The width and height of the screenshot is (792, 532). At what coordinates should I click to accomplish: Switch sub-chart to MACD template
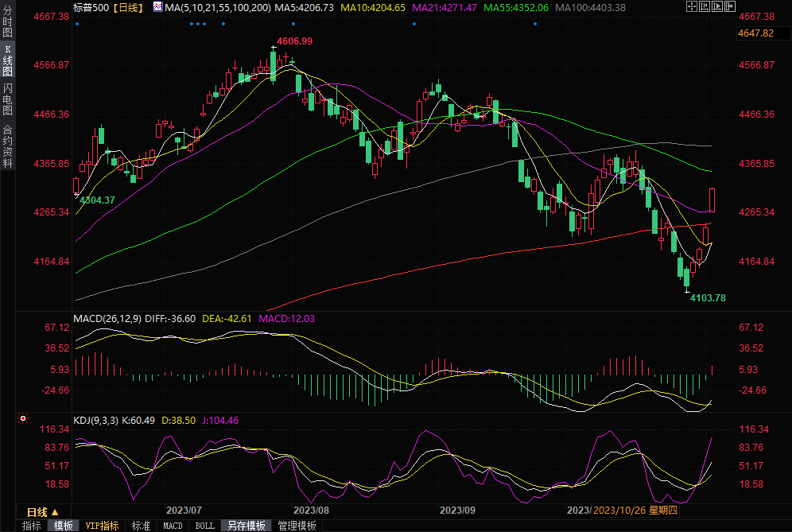coord(173,526)
